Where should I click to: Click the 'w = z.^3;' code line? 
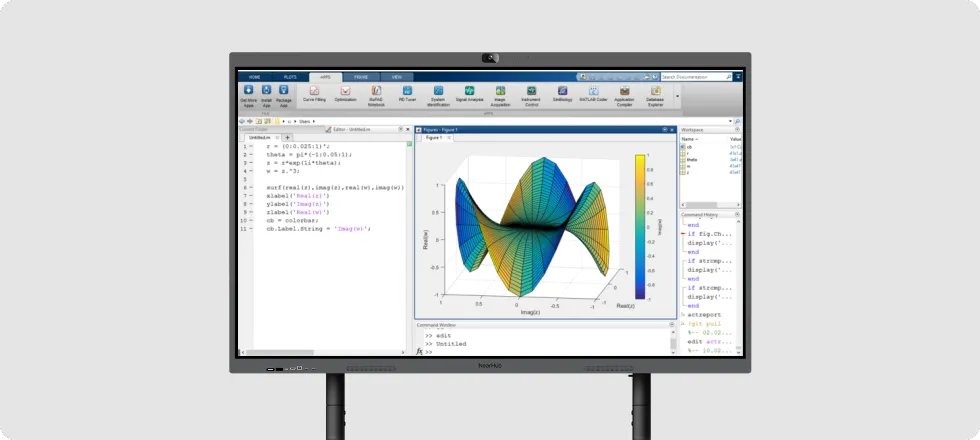[x=283, y=171]
